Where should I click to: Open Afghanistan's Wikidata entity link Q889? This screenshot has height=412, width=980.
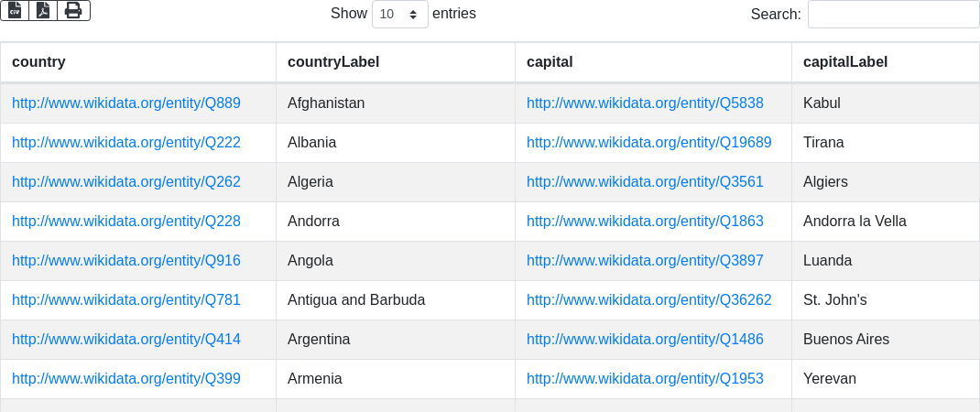click(x=126, y=103)
